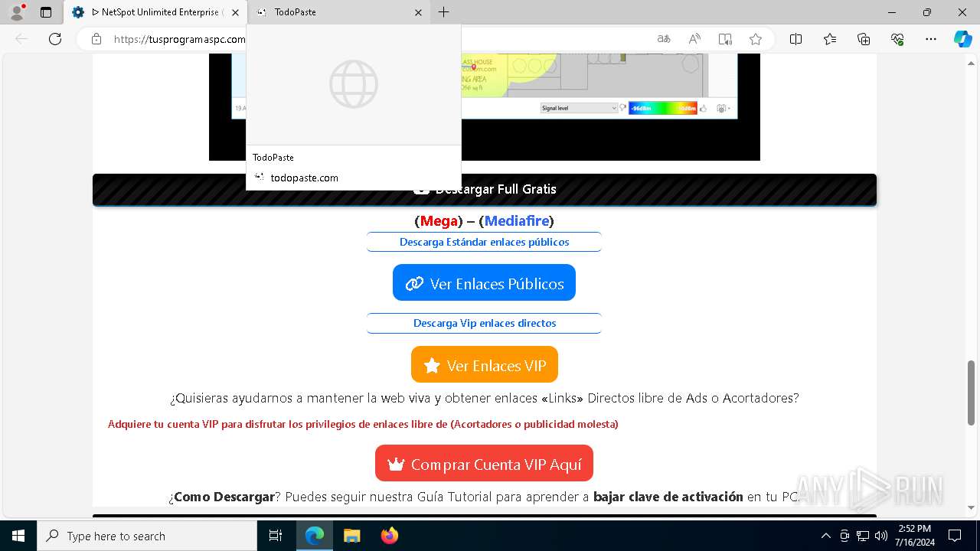
Task: Open the Collections panel
Action: [864, 39]
